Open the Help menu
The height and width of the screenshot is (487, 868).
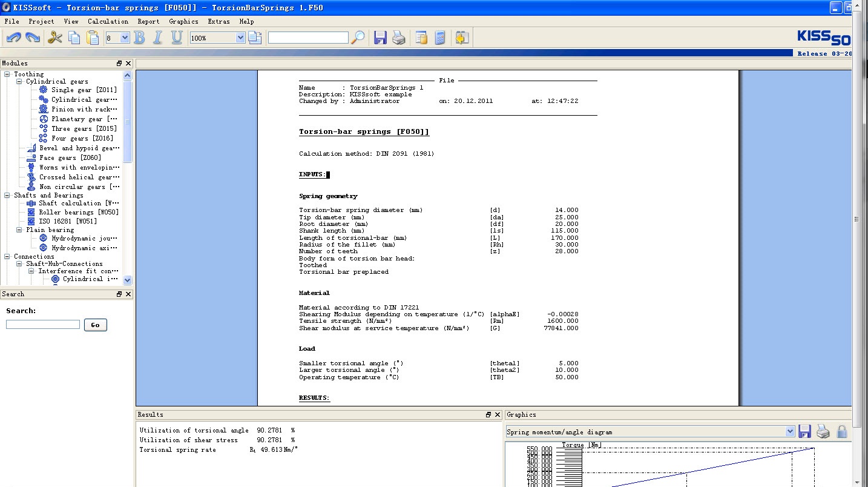pos(246,21)
